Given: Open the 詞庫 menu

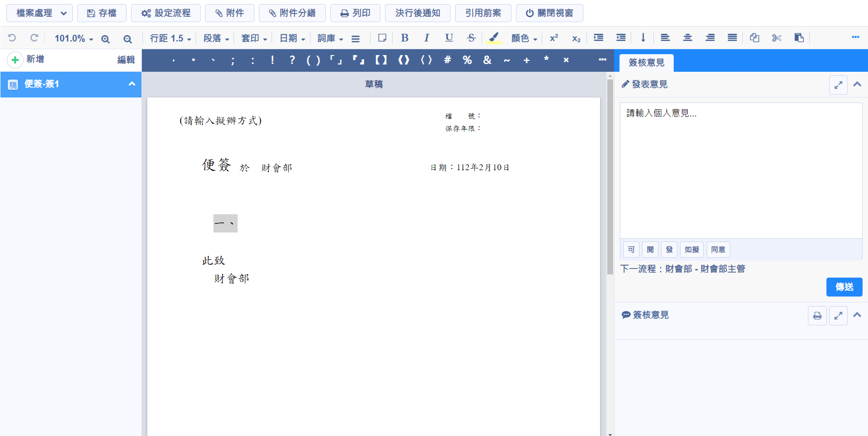Looking at the screenshot, I should (330, 38).
